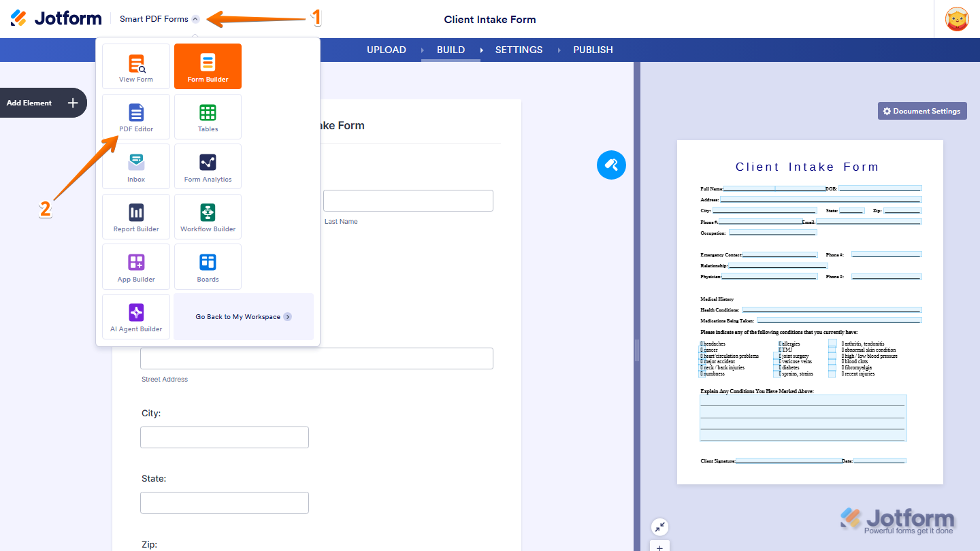Viewport: 980px width, 551px height.
Task: Click Go Back to My Workspace
Action: click(244, 317)
